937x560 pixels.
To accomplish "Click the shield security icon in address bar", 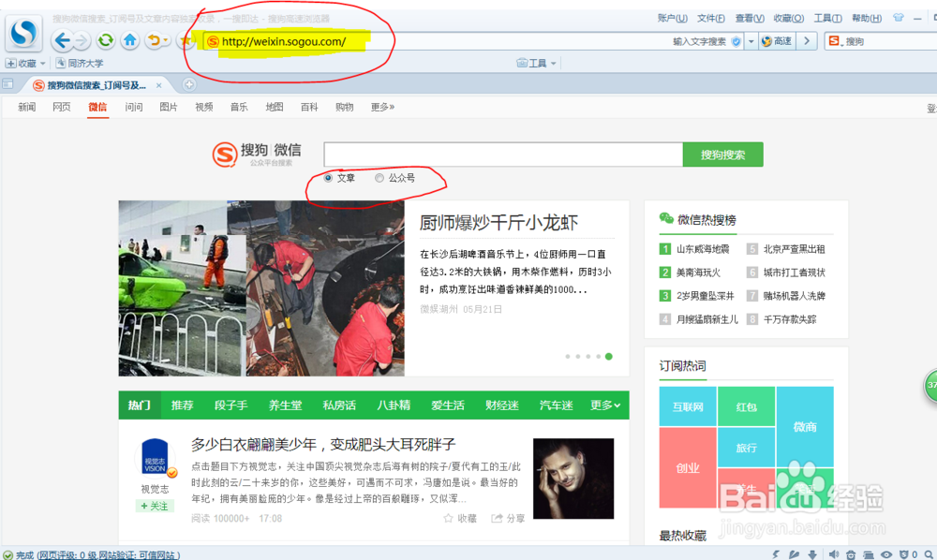I will (736, 41).
